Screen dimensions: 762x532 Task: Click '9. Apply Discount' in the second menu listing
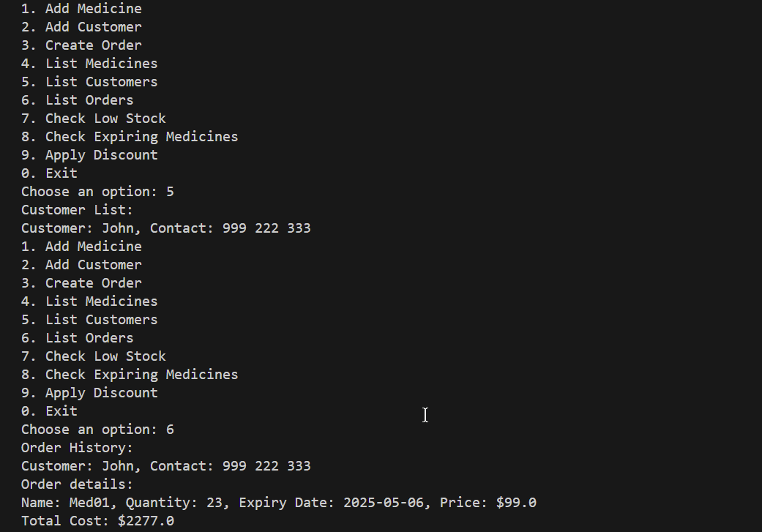(x=89, y=393)
